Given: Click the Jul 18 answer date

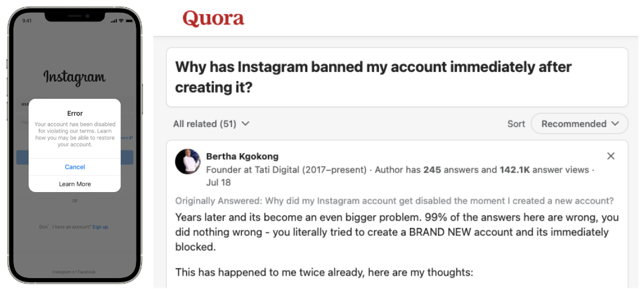Looking at the screenshot, I should point(219,182).
